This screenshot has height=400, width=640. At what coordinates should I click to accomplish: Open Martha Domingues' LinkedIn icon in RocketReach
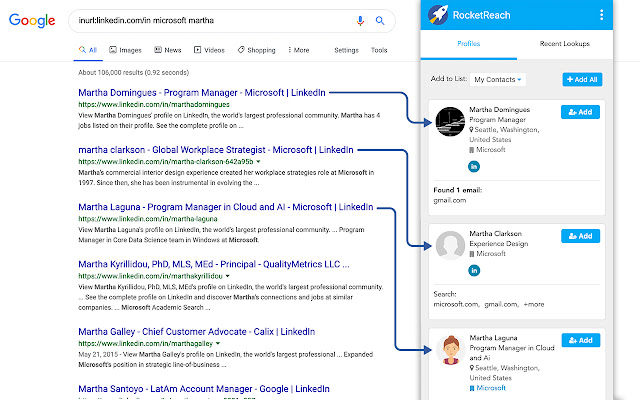tap(474, 165)
